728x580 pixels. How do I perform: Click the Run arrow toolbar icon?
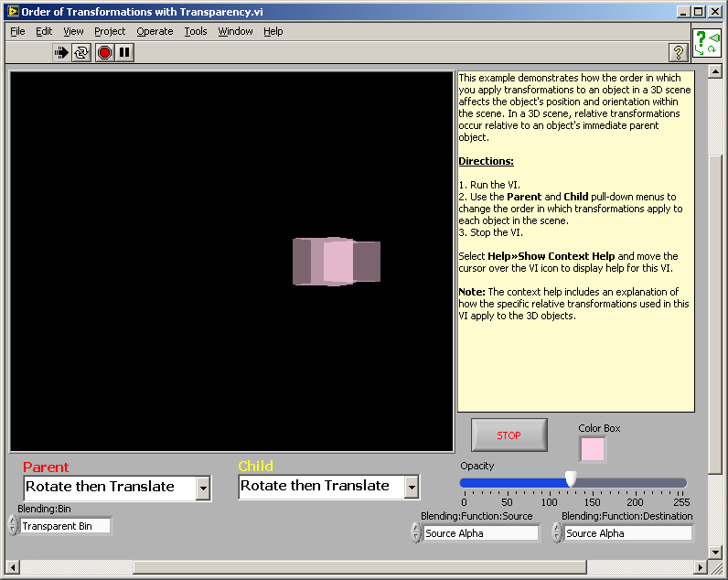click(x=61, y=52)
